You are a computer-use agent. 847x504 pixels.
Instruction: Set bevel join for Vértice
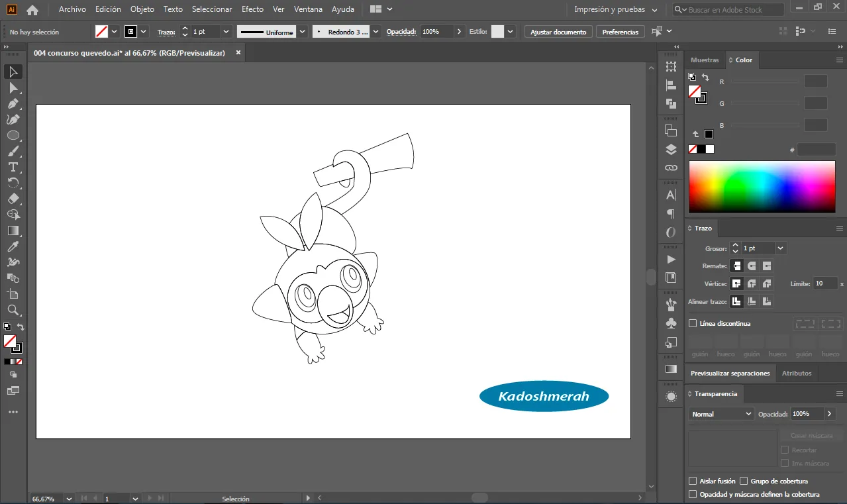pos(767,283)
